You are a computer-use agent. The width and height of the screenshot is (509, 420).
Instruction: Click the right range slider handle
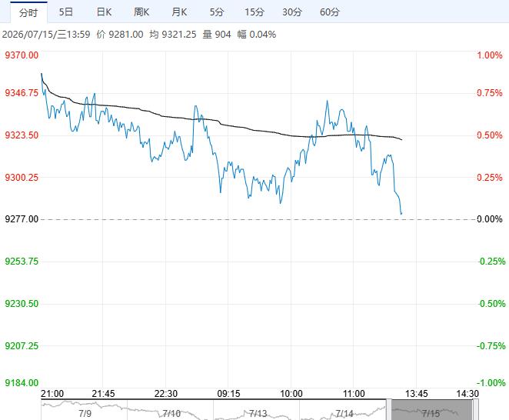click(x=476, y=410)
